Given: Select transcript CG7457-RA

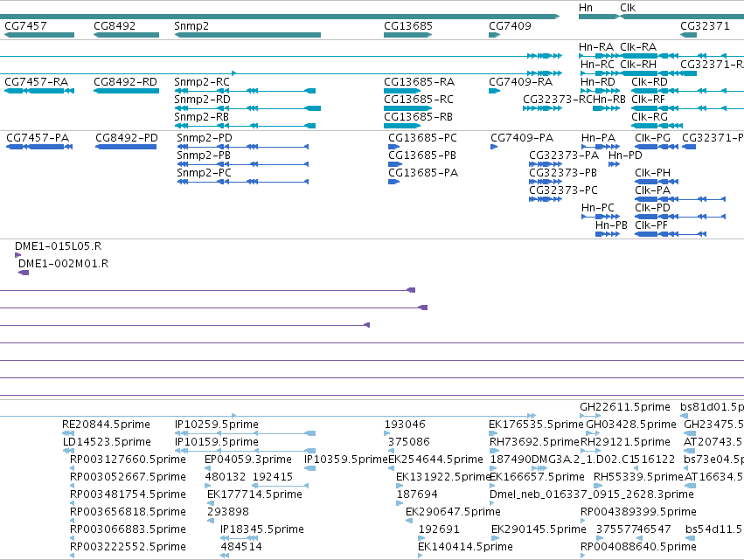Looking at the screenshot, I should point(37,82).
